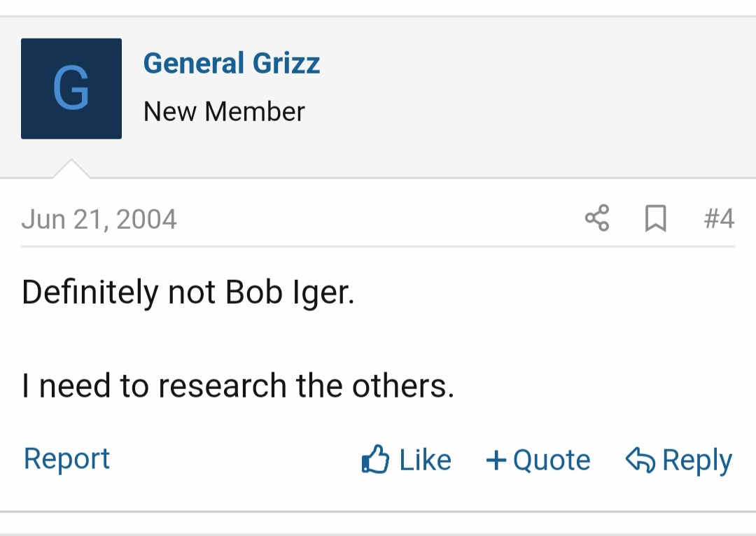Viewport: 756px width, 536px height.
Task: Click the letter G inside the avatar
Action: tap(71, 89)
